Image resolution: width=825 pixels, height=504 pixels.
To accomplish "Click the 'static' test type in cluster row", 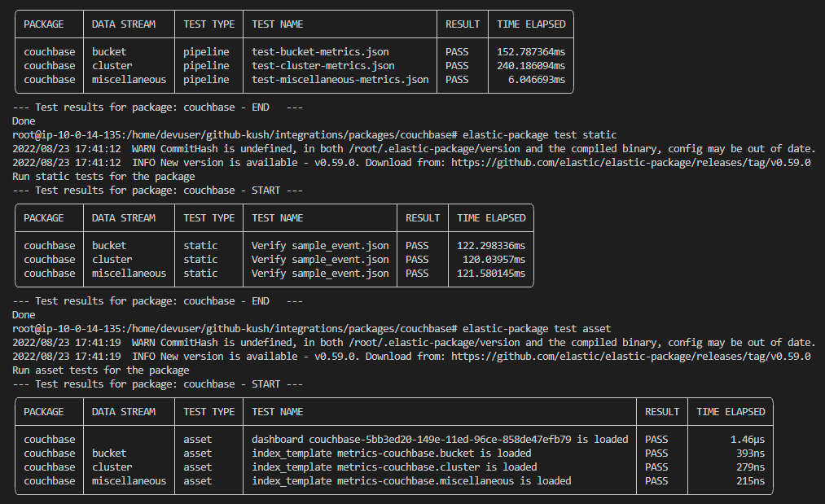I will [200, 260].
